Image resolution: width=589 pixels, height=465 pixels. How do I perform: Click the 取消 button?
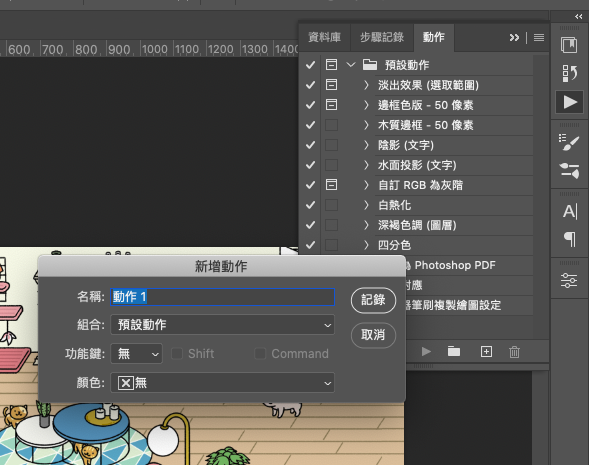point(373,335)
